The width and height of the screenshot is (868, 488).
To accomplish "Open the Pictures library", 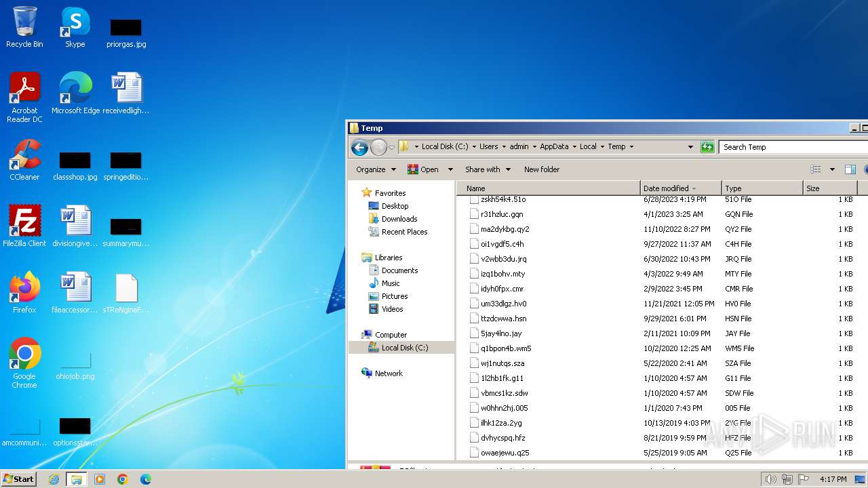I will tap(395, 296).
